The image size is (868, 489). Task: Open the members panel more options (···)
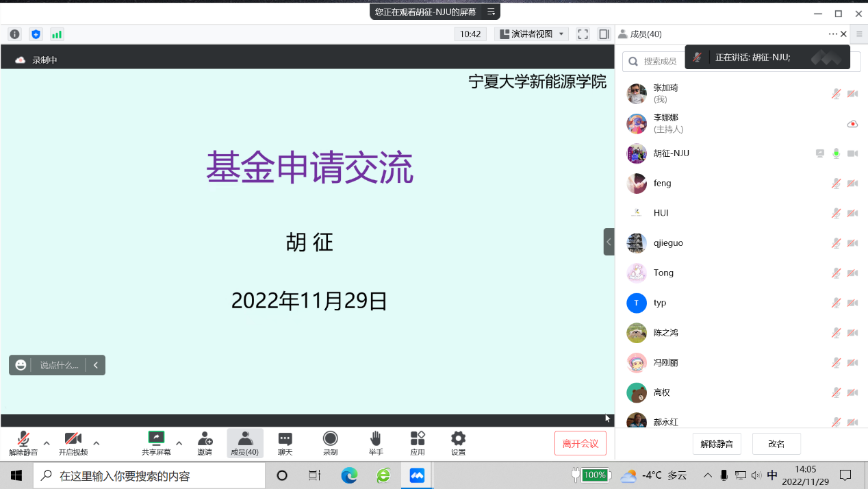tap(832, 34)
